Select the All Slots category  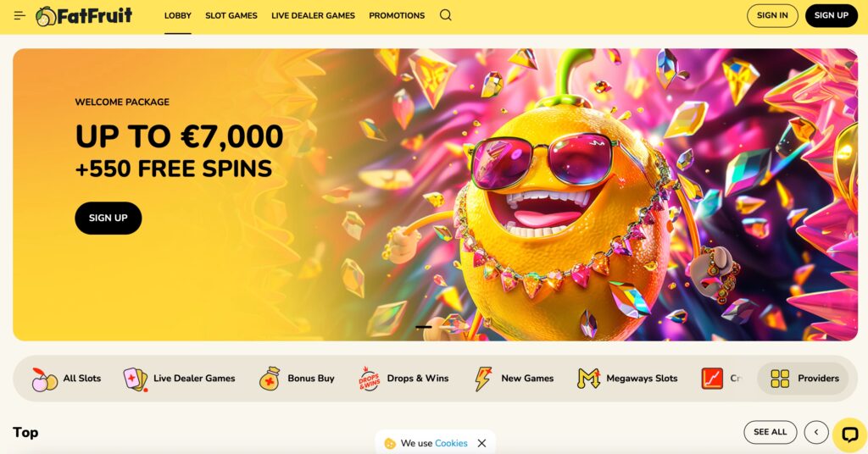pyautogui.click(x=66, y=379)
